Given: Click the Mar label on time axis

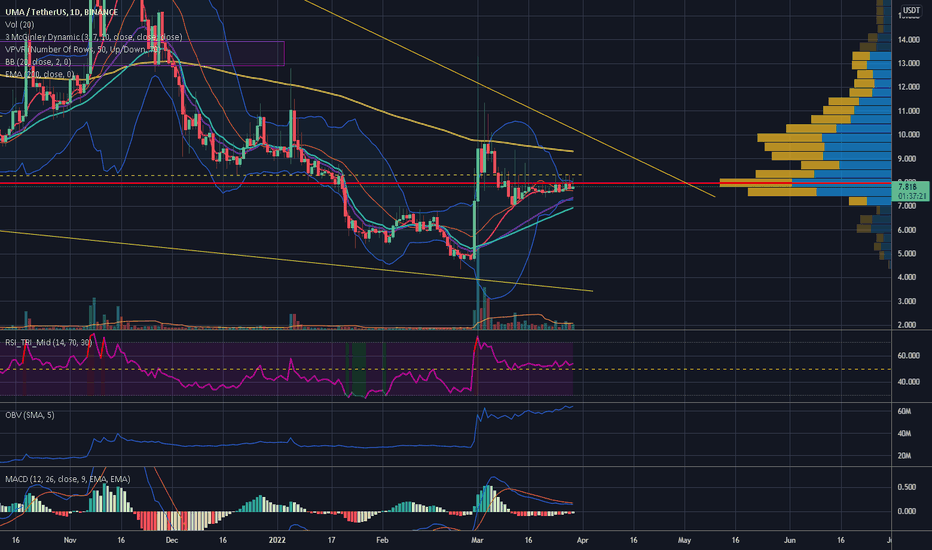Looking at the screenshot, I should [477, 540].
